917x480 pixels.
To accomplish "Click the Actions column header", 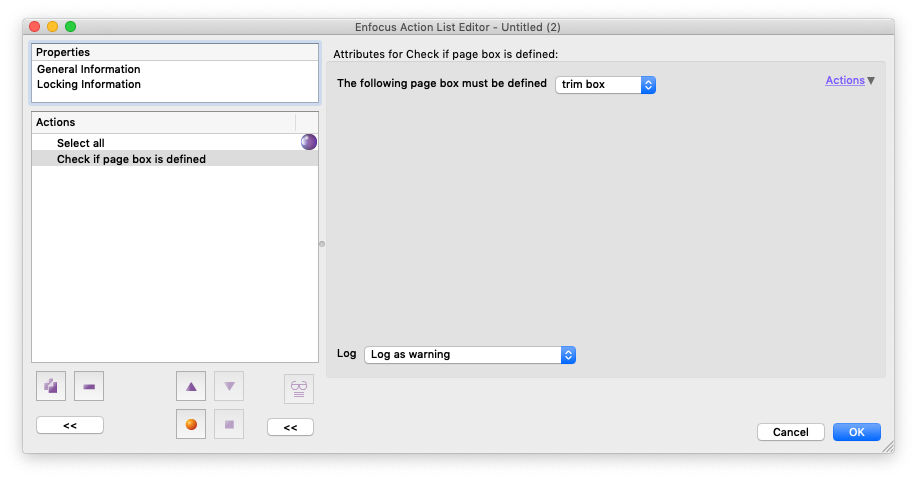I will [x=164, y=122].
